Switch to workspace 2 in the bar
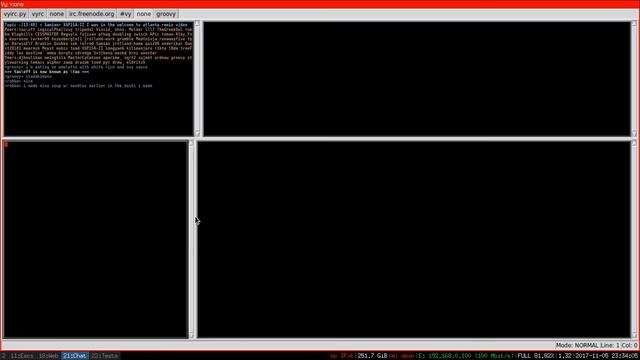This screenshot has height=360, width=640. [3, 356]
